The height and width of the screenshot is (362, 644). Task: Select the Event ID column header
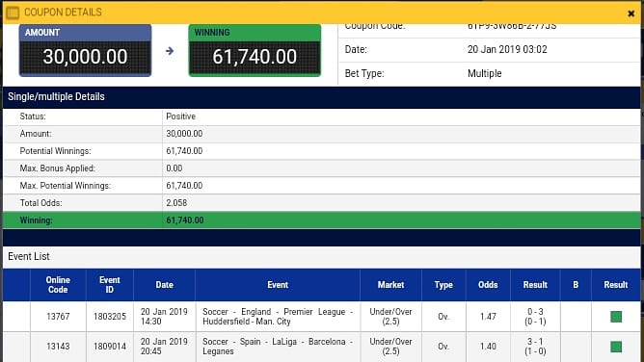110,285
